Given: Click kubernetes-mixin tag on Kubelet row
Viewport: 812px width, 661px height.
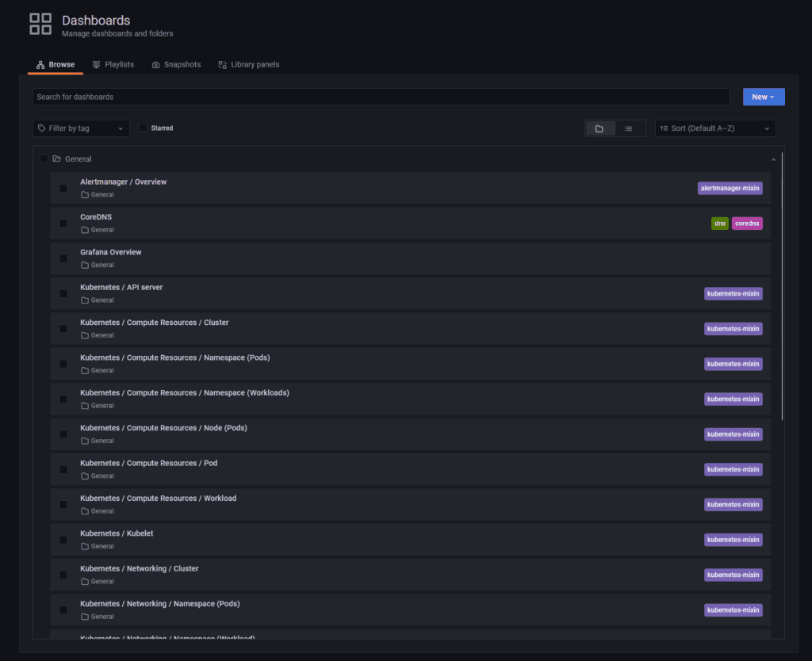Looking at the screenshot, I should 733,540.
